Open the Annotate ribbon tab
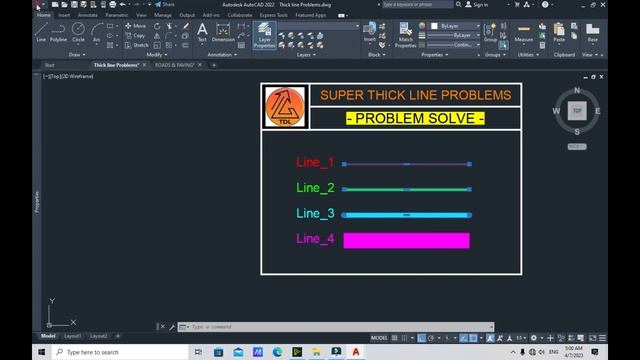 (x=87, y=15)
